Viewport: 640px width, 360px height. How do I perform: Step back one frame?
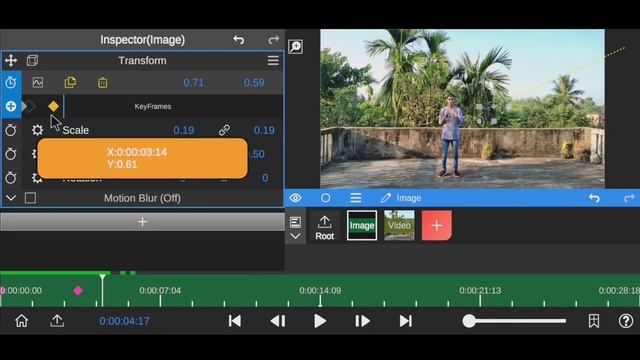click(x=278, y=321)
